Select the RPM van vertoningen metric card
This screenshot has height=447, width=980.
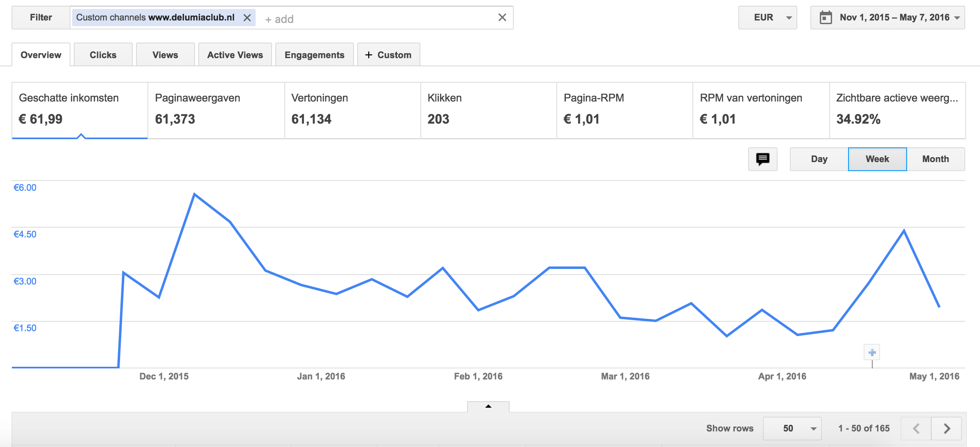coord(761,111)
